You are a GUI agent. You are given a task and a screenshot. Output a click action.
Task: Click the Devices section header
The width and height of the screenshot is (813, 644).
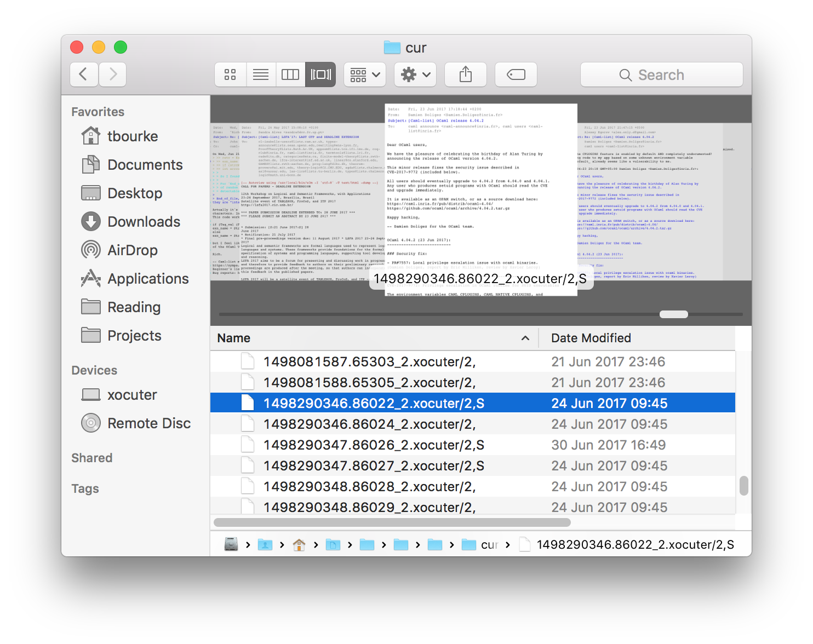(x=94, y=370)
